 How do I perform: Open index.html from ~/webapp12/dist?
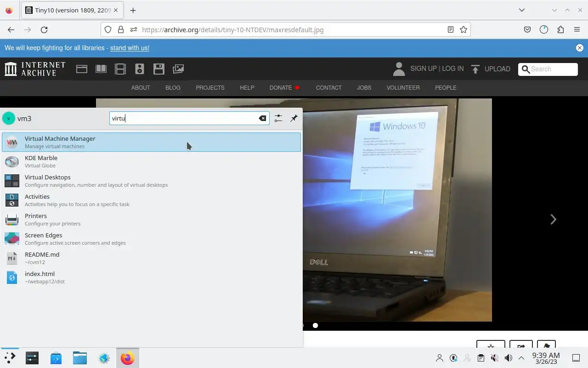point(151,277)
